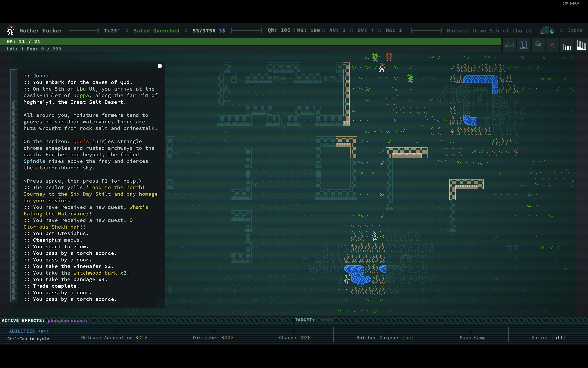
Task: Click the message log scrollbar
Action: (14, 185)
